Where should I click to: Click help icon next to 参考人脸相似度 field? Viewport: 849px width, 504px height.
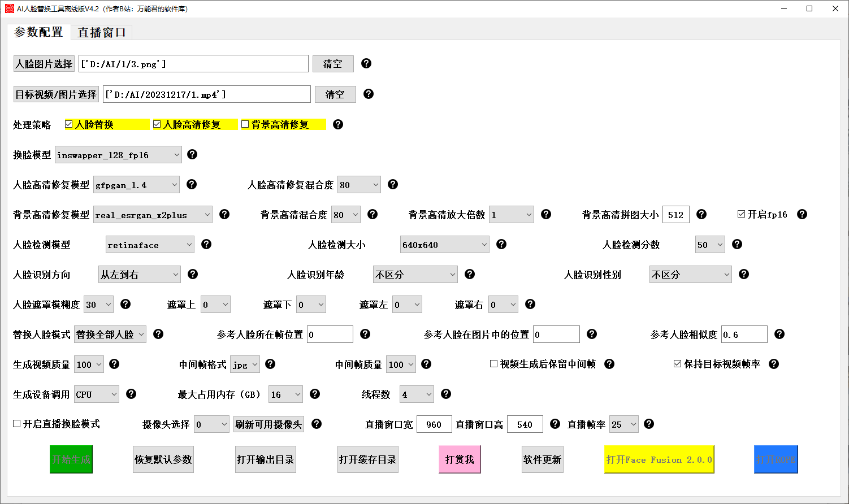point(779,334)
